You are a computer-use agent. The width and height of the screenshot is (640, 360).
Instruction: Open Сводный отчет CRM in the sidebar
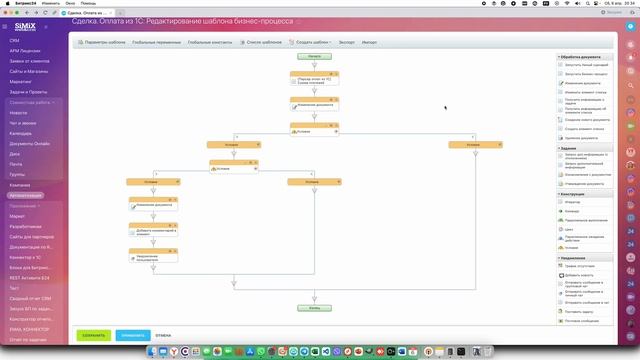(30, 299)
